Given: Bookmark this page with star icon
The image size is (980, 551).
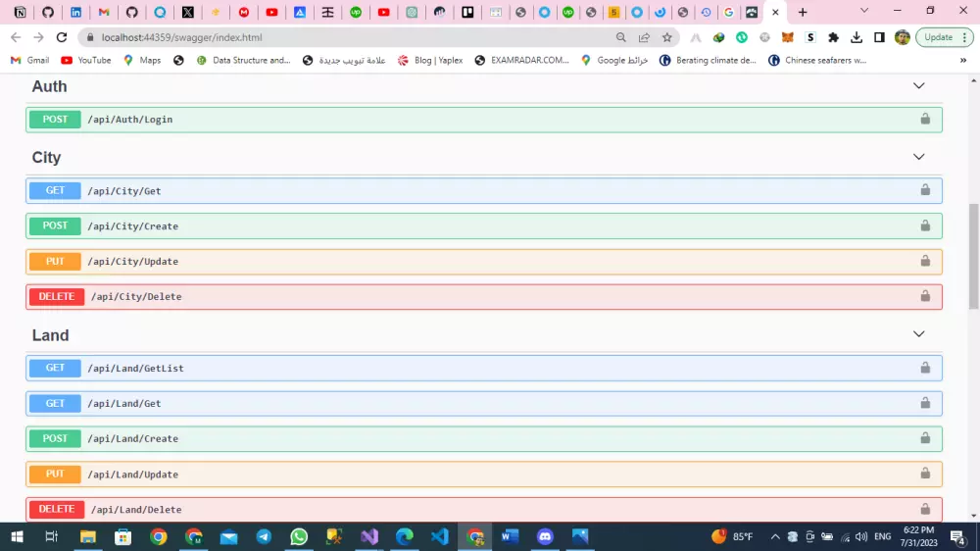Looking at the screenshot, I should [x=666, y=37].
